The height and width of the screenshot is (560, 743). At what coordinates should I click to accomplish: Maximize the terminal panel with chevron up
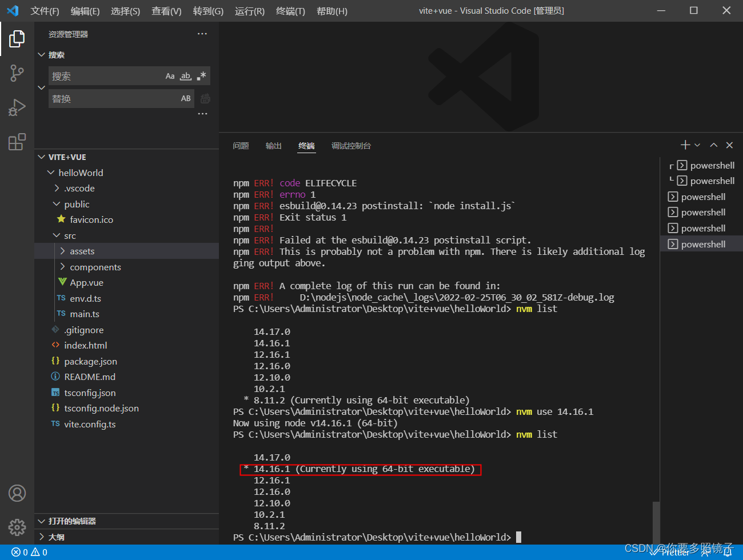[x=713, y=145]
